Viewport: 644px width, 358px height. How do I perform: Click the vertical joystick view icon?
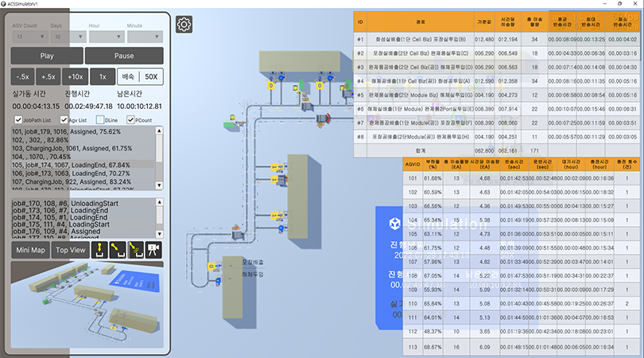click(x=100, y=251)
